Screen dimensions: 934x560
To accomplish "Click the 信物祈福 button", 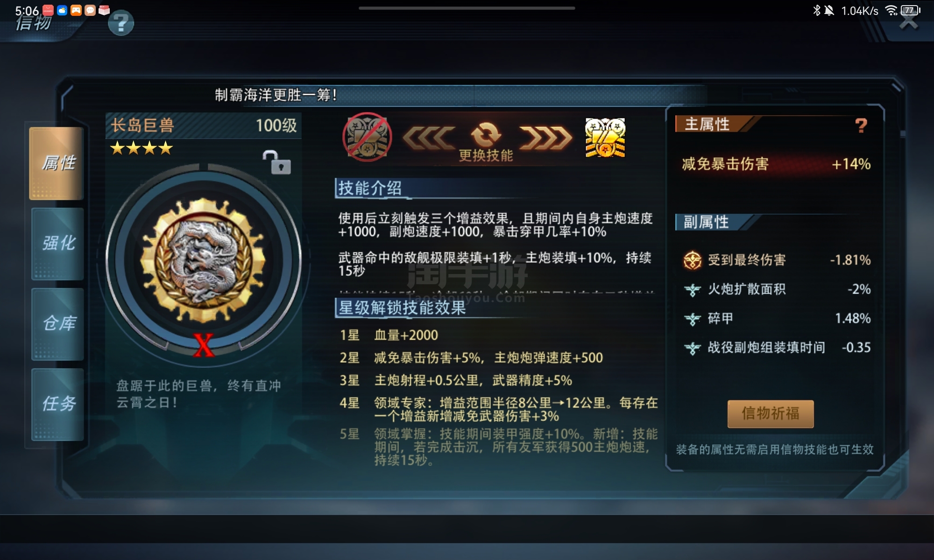I will click(x=771, y=413).
